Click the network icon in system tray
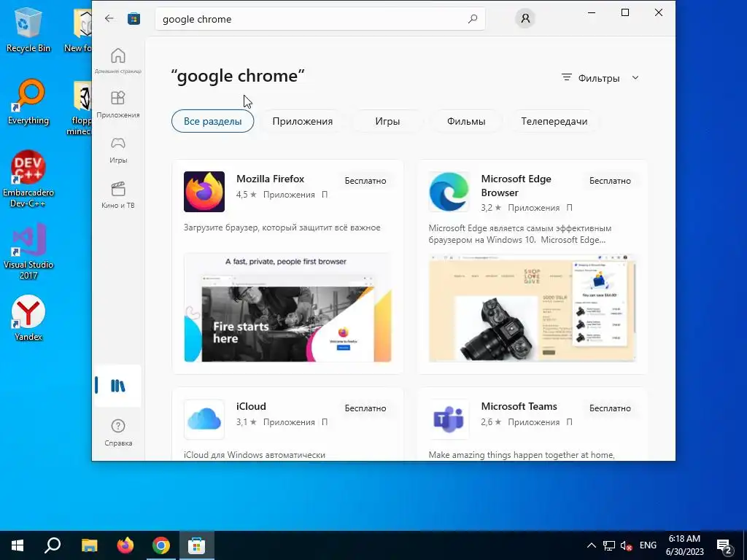This screenshot has width=747, height=560. (609, 545)
